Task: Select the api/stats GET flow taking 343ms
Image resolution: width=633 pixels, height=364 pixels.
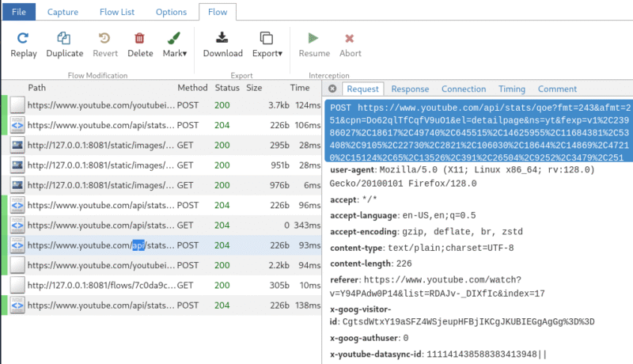Action: pyautogui.click(x=161, y=226)
